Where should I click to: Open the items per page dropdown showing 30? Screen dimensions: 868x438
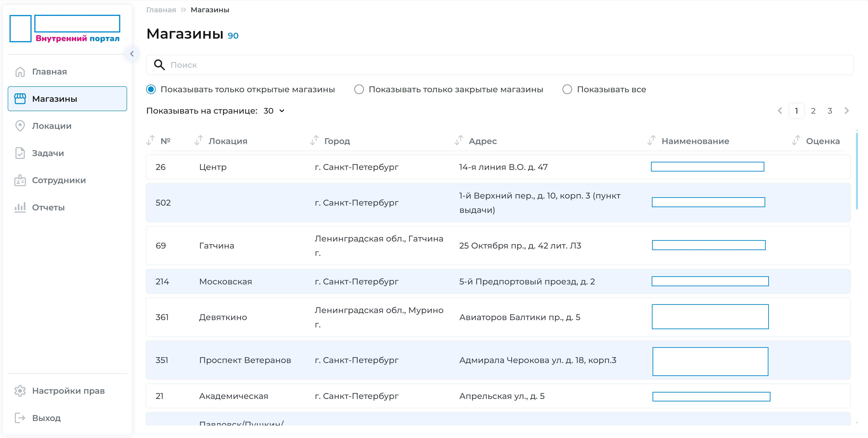click(x=274, y=111)
